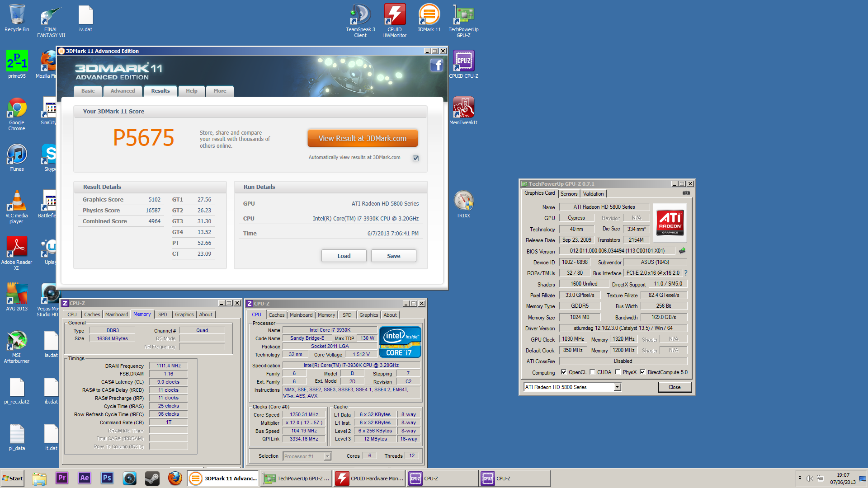Viewport: 868px width, 488px height.
Task: Open the FINAL FANTASY VII desktop shortcut
Action: click(51, 20)
